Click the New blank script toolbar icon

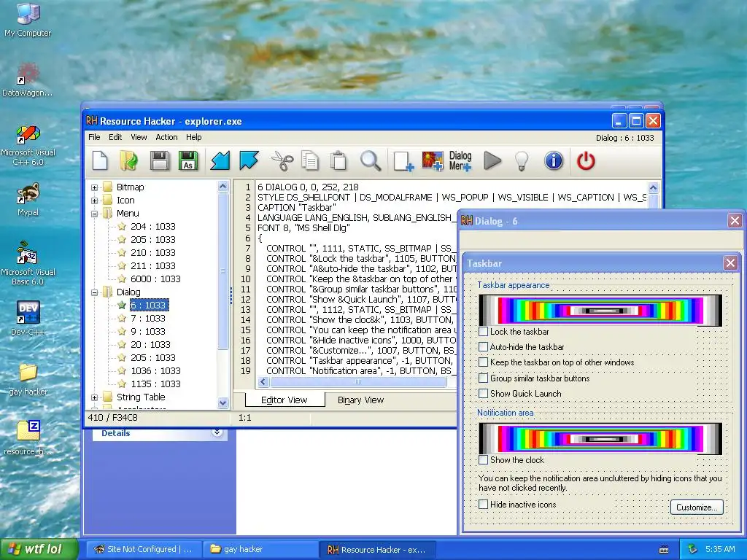[100, 160]
